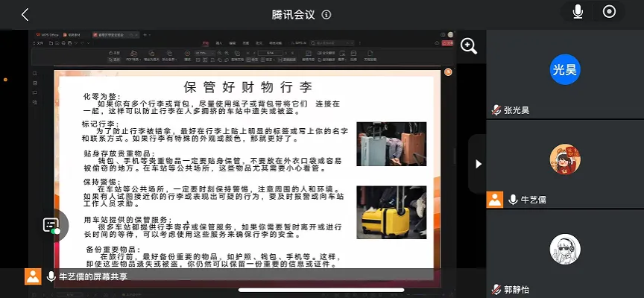Select 郭静怡's sketch avatar tile

[x=565, y=250]
